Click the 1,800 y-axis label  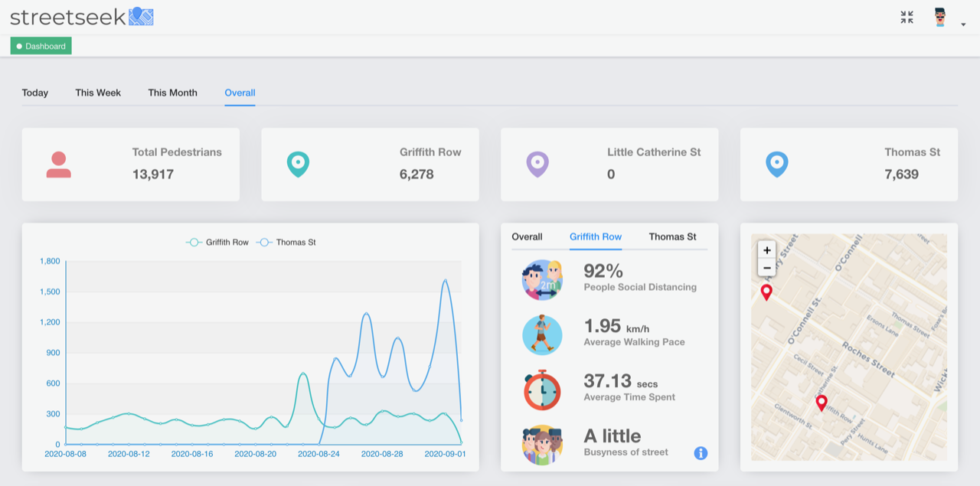pos(50,261)
